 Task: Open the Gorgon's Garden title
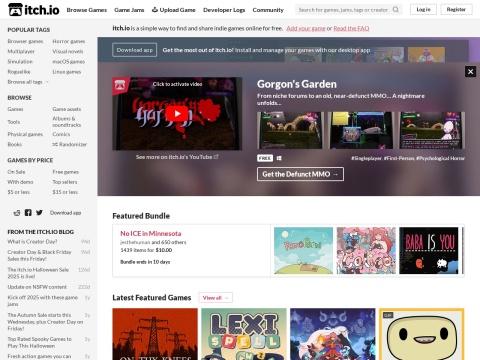pos(297,84)
